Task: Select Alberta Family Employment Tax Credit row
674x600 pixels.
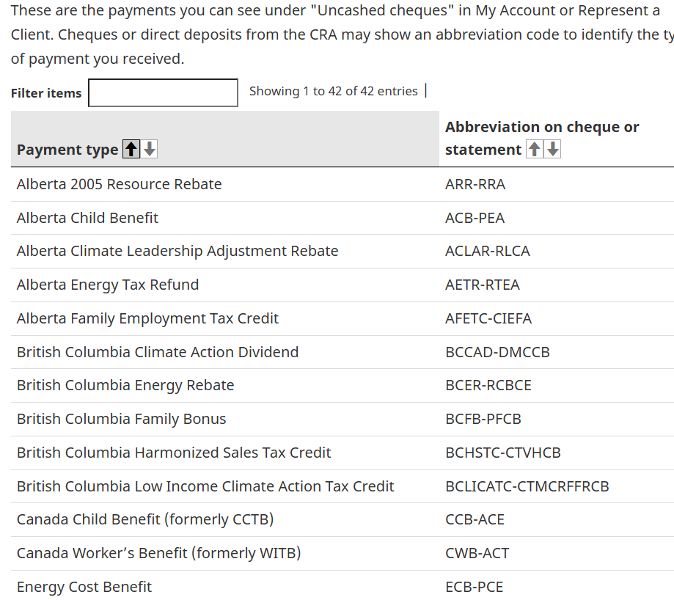Action: point(148,318)
